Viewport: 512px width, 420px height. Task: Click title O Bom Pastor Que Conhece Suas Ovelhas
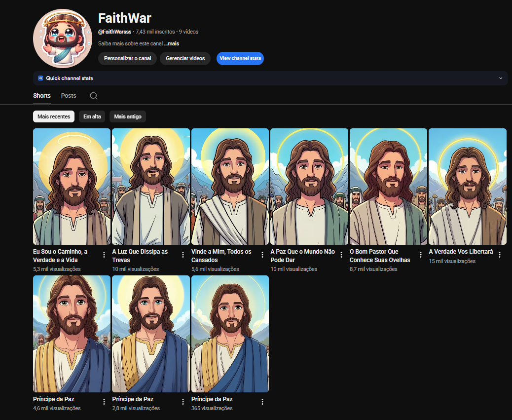tap(380, 256)
